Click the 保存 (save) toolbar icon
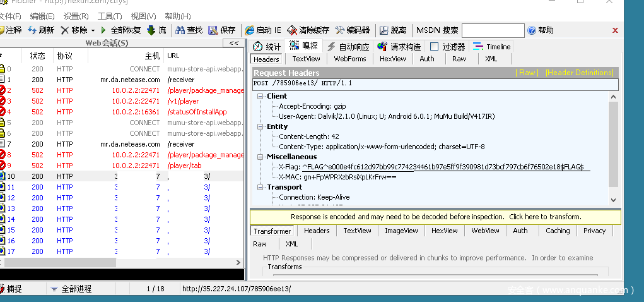 coord(213,30)
